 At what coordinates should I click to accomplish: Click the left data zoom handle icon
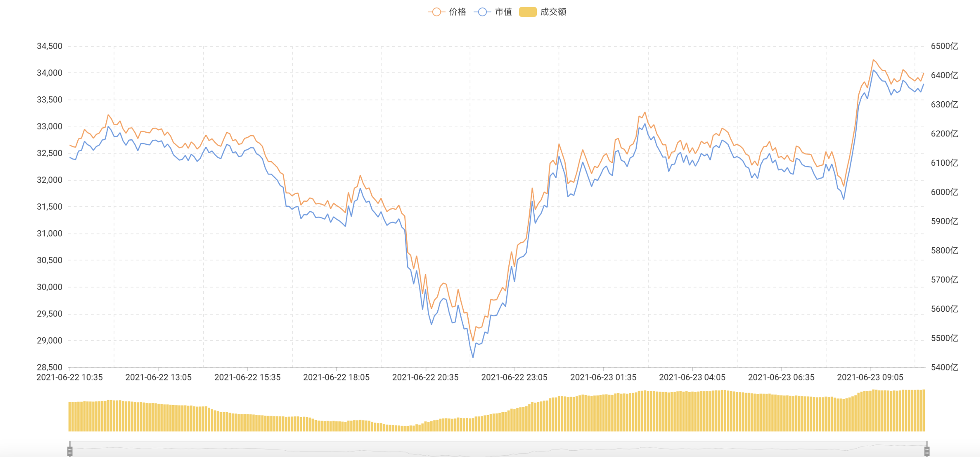[70, 451]
